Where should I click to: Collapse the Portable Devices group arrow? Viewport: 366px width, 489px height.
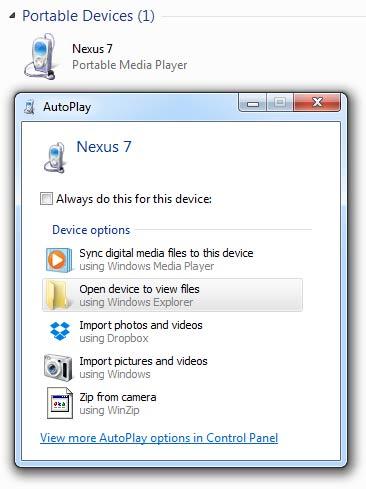12,15
